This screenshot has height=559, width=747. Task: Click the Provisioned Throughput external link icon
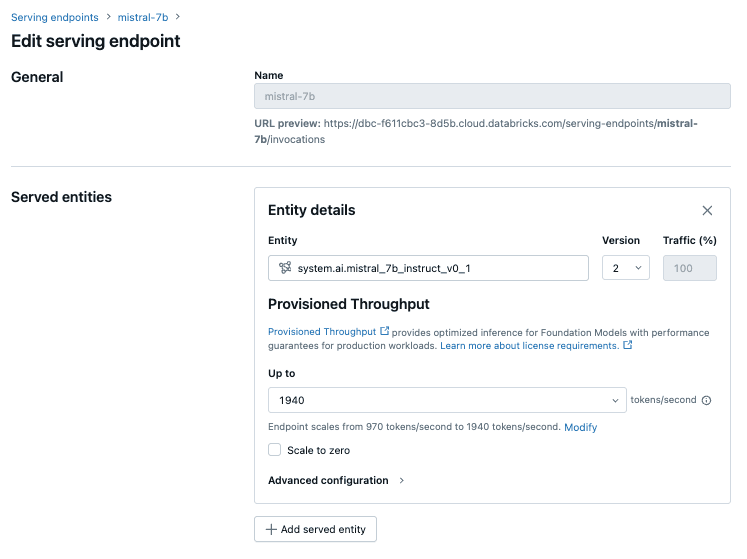(385, 331)
